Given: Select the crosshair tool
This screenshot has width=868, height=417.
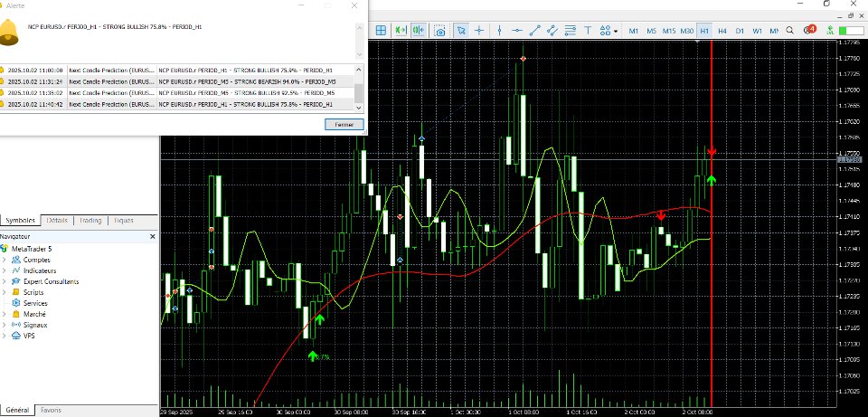Looking at the screenshot, I should tap(479, 31).
